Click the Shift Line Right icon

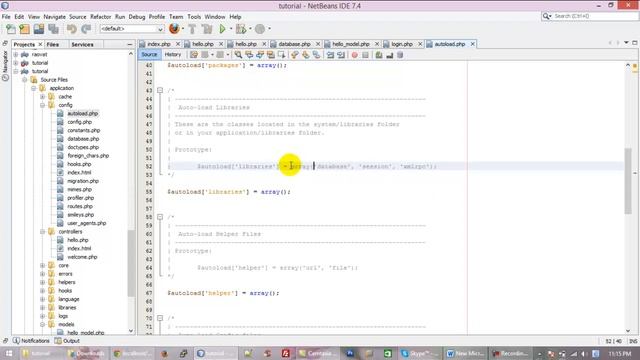(341, 55)
